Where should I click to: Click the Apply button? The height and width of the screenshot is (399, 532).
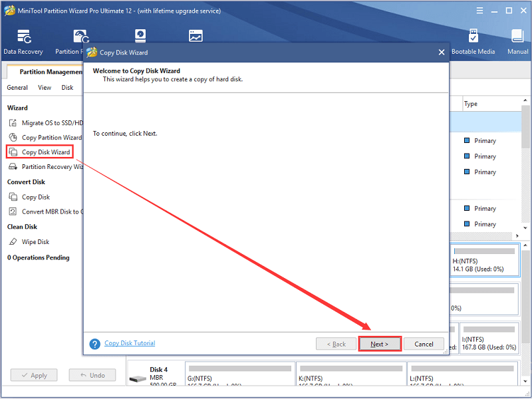(34, 375)
